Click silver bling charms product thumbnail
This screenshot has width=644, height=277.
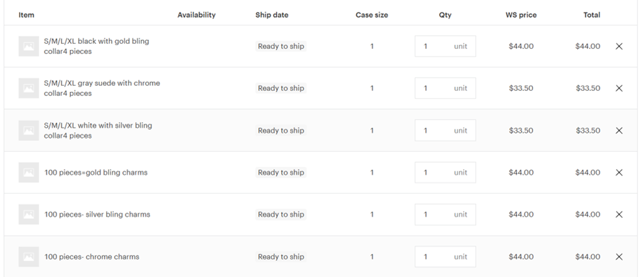point(29,215)
